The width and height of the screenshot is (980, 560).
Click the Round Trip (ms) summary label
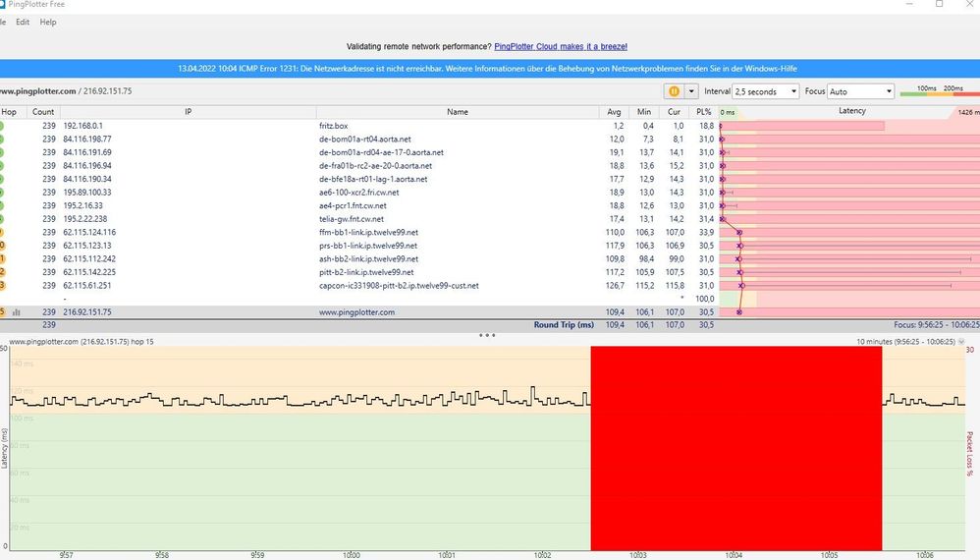564,325
